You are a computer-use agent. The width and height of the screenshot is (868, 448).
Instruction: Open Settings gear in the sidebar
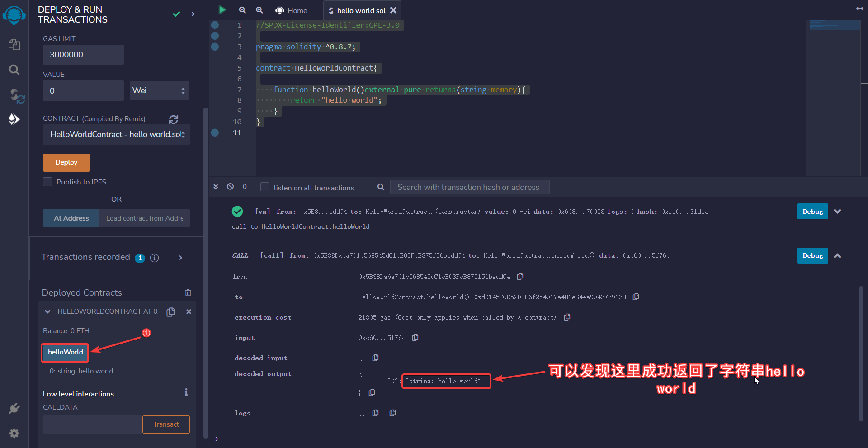pyautogui.click(x=14, y=433)
